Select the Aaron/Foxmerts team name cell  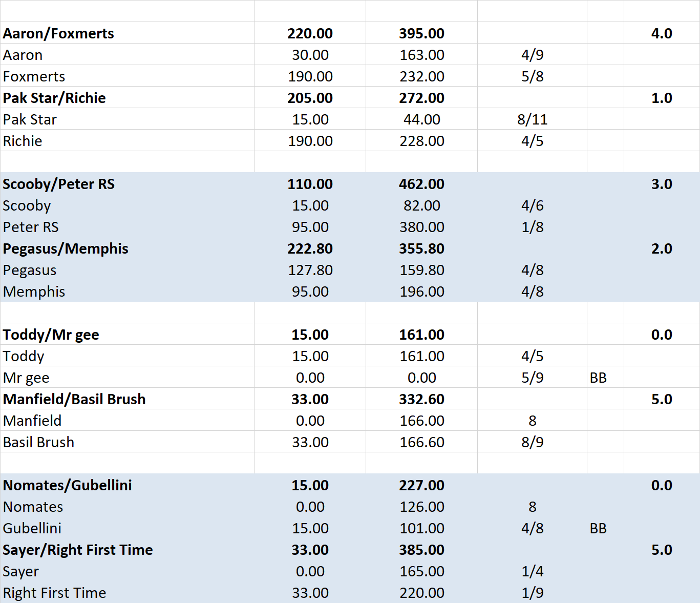pyautogui.click(x=58, y=33)
